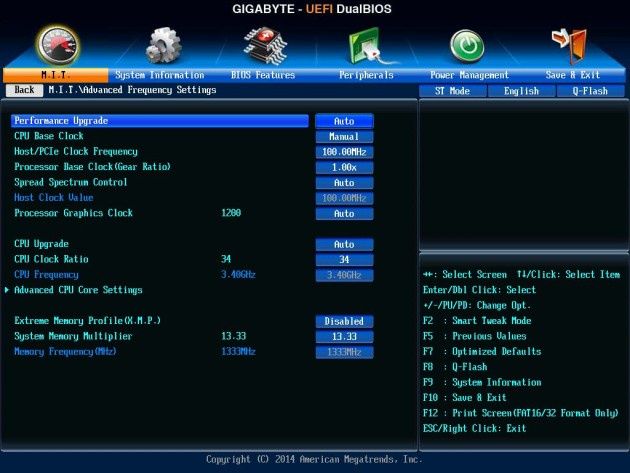Click the breadcrumb M.I.T.\Advanced Frequency Settings
Screen dimensions: 630x473
pyautogui.click(x=132, y=90)
